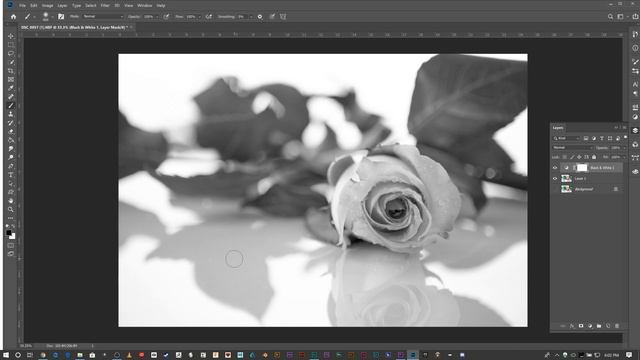Open the Image menu
Screen dimensions: 640x360
pos(47,6)
